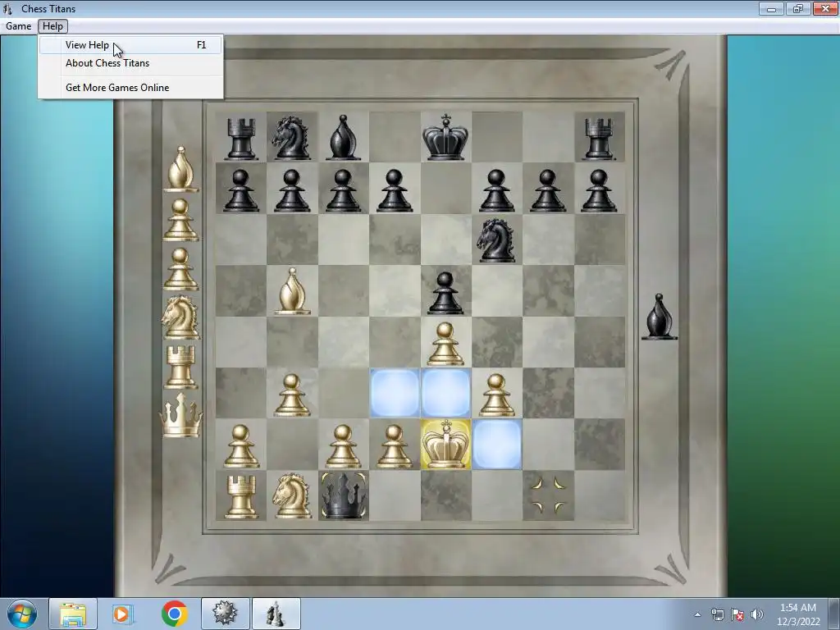Open About Chess Titans
Image resolution: width=840 pixels, height=630 pixels.
pyautogui.click(x=130, y=63)
